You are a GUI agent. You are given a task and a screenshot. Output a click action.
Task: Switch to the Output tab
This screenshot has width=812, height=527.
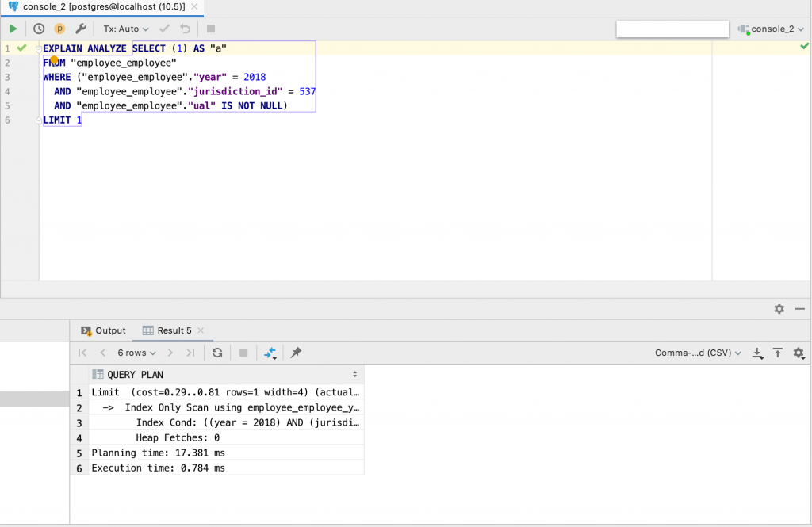(103, 330)
